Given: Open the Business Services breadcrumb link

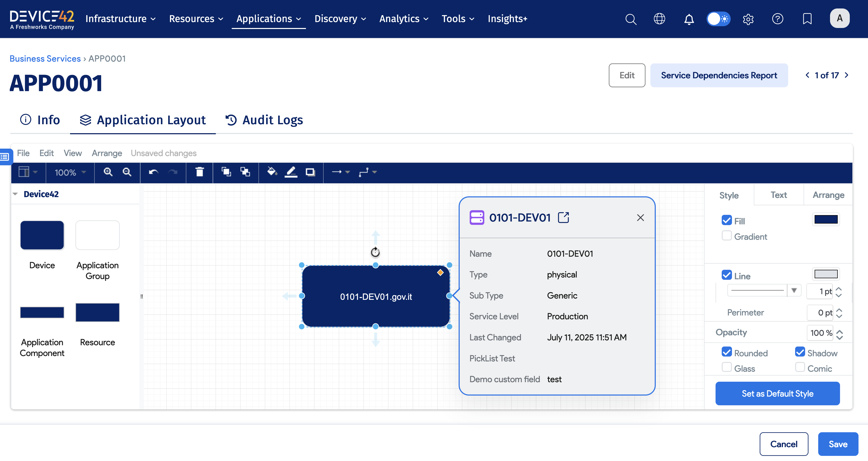Looking at the screenshot, I should coord(45,58).
